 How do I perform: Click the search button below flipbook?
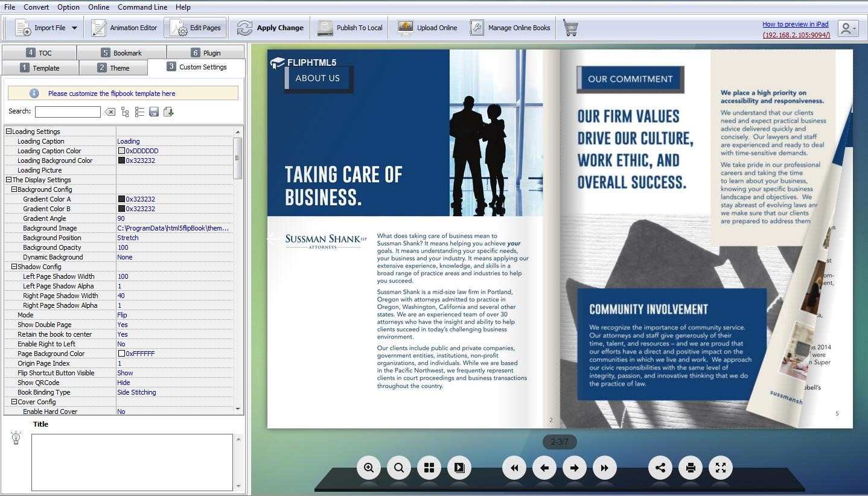(x=399, y=468)
